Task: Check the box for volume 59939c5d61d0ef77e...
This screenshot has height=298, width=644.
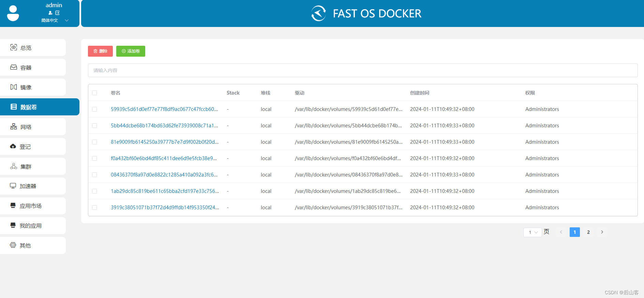Action: point(94,109)
